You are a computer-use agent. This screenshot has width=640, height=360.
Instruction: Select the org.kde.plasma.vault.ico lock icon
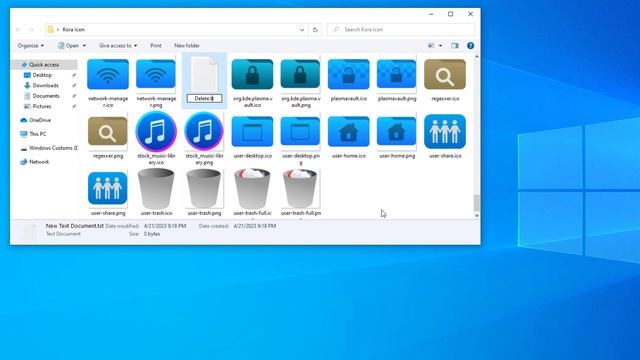[x=252, y=74]
